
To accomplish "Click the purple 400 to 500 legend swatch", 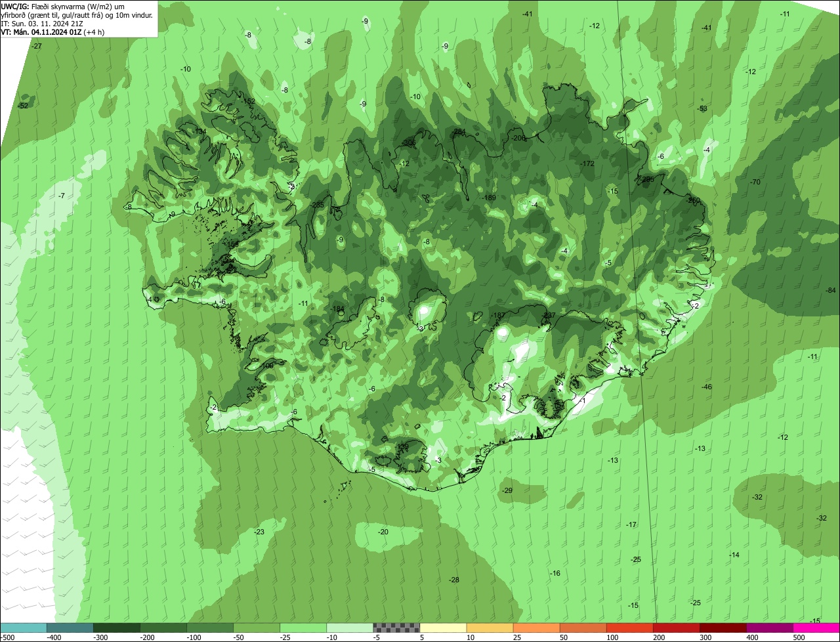I will 770,628.
